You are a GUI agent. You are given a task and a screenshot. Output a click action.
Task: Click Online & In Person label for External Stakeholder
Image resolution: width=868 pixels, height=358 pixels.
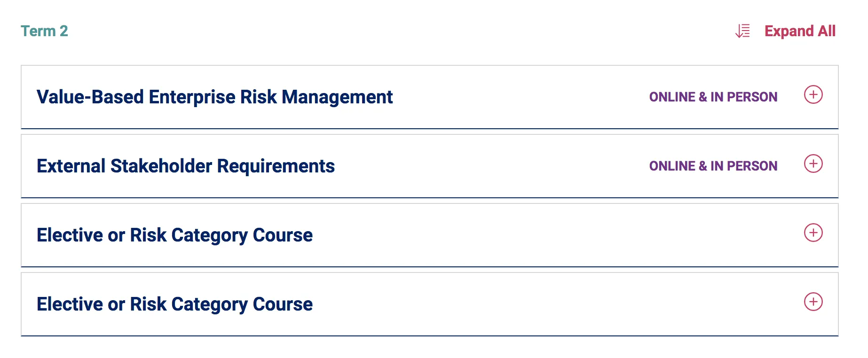point(713,166)
